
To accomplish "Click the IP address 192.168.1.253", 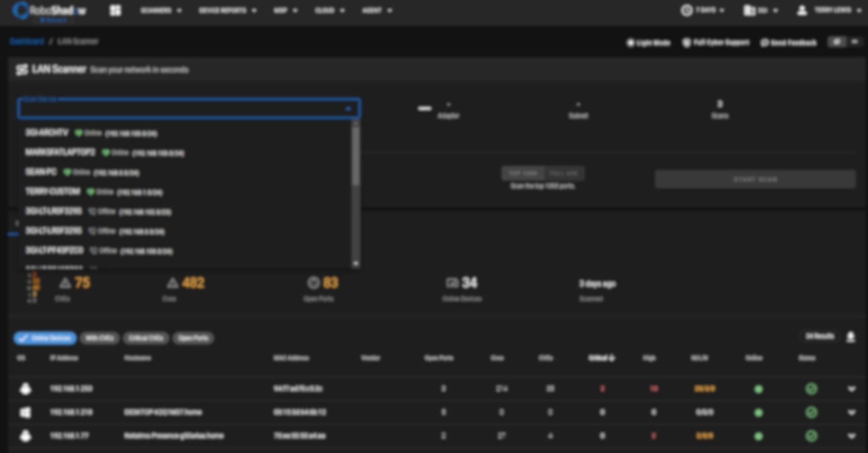I will 71,389.
